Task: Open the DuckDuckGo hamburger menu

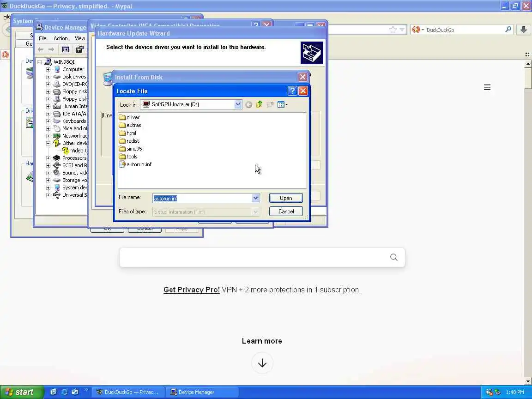Action: [487, 87]
